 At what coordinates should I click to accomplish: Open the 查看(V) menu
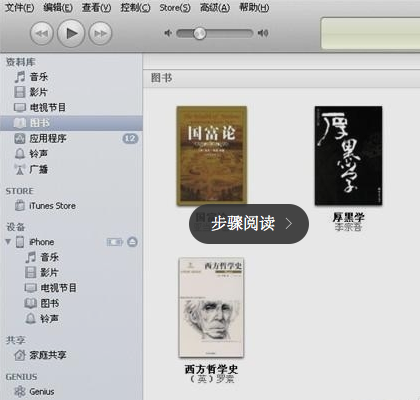[97, 7]
